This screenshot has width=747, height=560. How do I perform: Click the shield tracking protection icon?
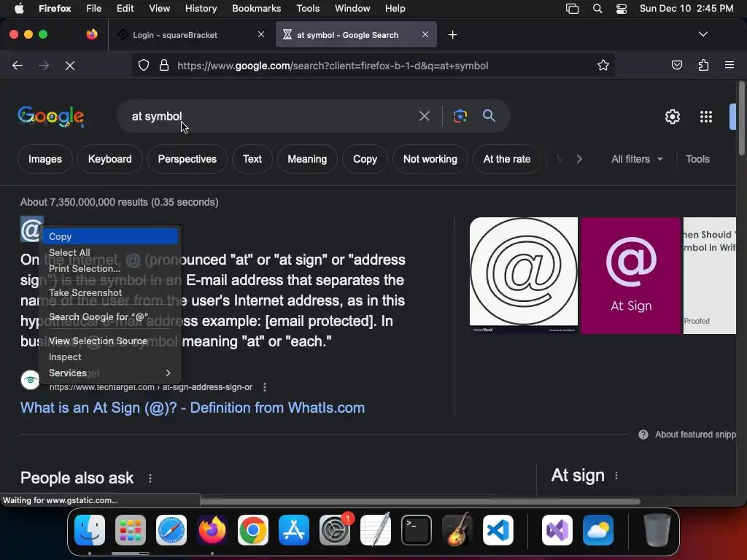coord(144,65)
